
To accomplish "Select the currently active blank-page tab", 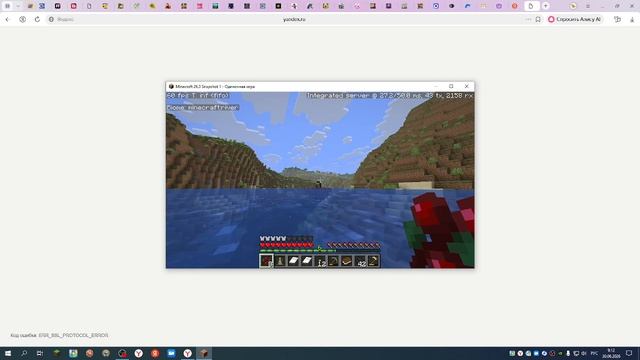I will click(x=531, y=6).
